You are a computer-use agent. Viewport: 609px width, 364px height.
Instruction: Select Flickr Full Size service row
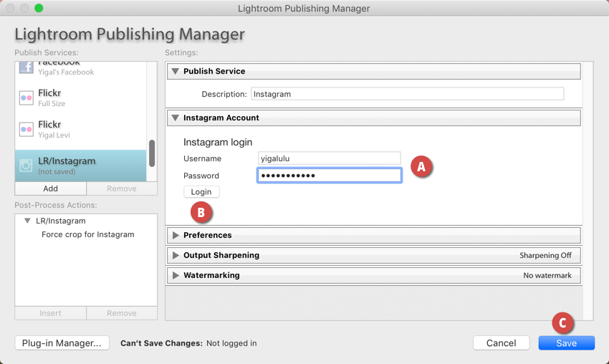point(81,98)
